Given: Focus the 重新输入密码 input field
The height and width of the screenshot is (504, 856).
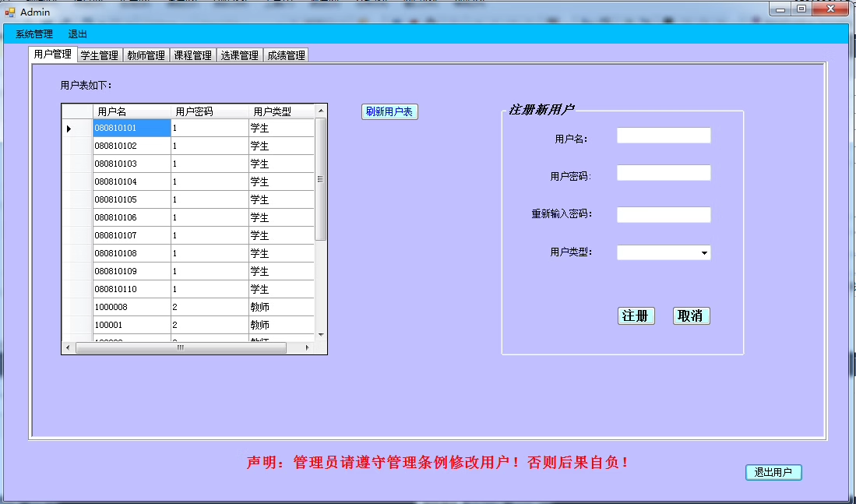Looking at the screenshot, I should tap(664, 214).
